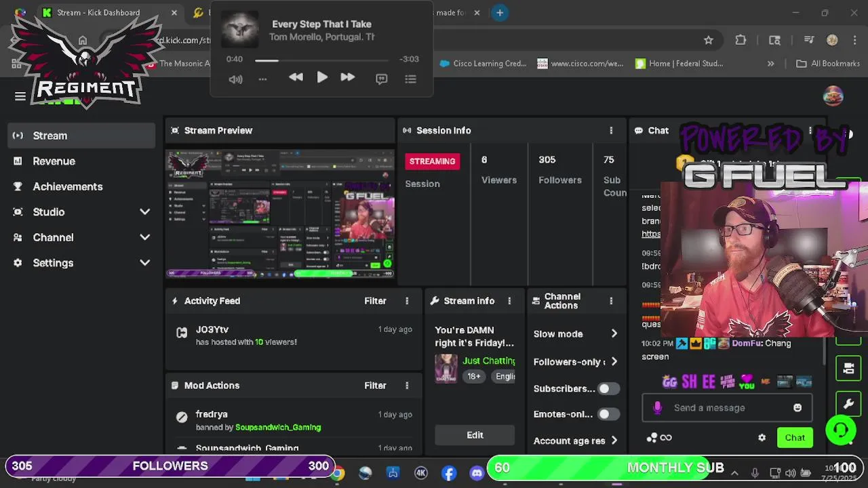Open the All Bookmarks folder
This screenshot has width=868, height=488.
tap(828, 64)
